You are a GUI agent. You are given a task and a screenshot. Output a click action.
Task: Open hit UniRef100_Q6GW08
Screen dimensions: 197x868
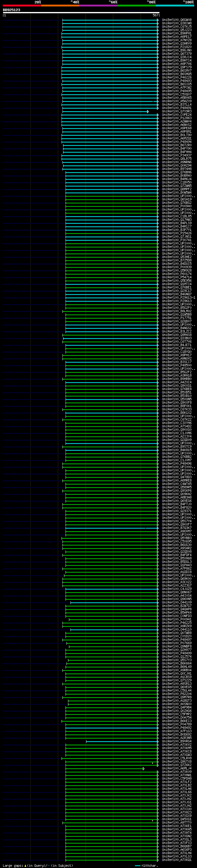pyautogui.click(x=177, y=20)
